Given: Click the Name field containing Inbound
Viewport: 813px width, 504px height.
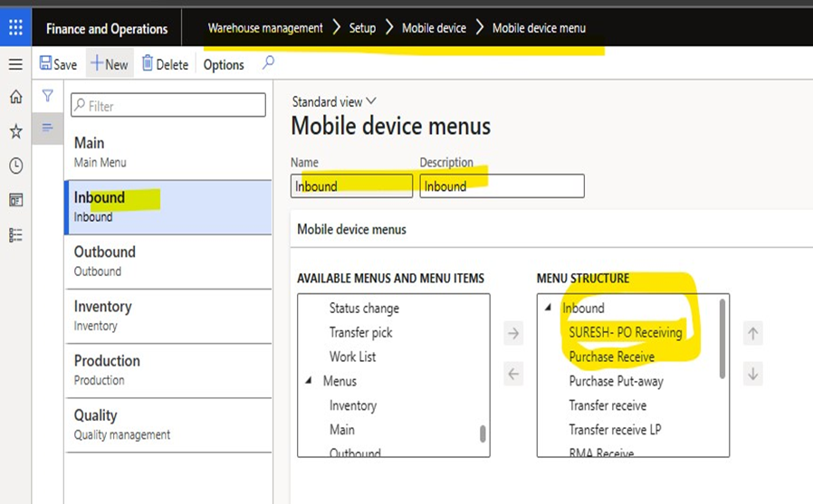Looking at the screenshot, I should (351, 186).
